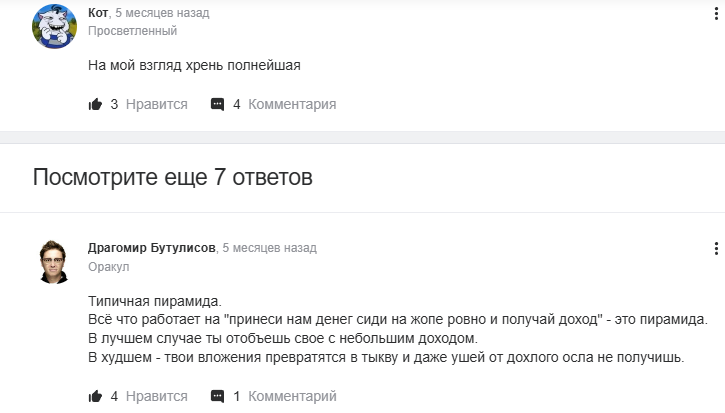The height and width of the screenshot is (413, 725).
Task: Expand "Посмотрите еще 7 ответов"
Action: (172, 177)
